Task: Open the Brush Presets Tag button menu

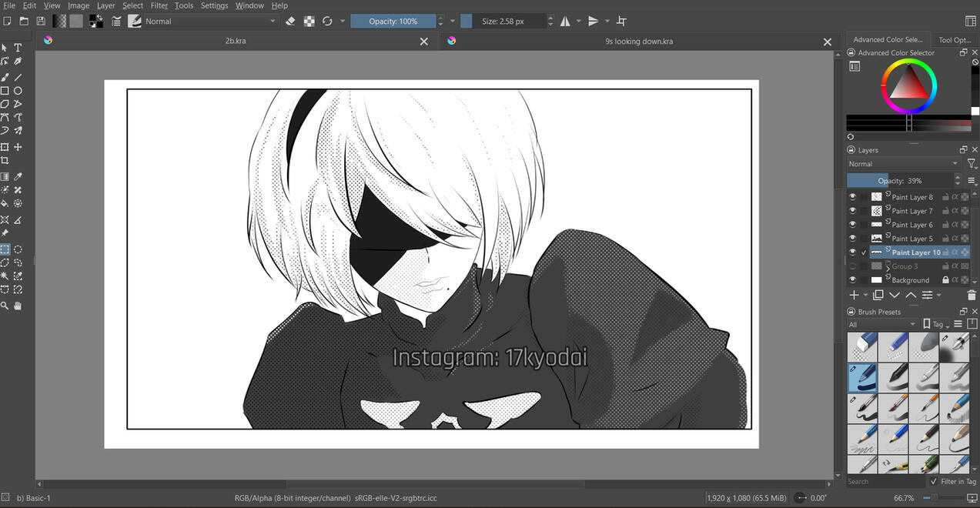Action: 935,324
